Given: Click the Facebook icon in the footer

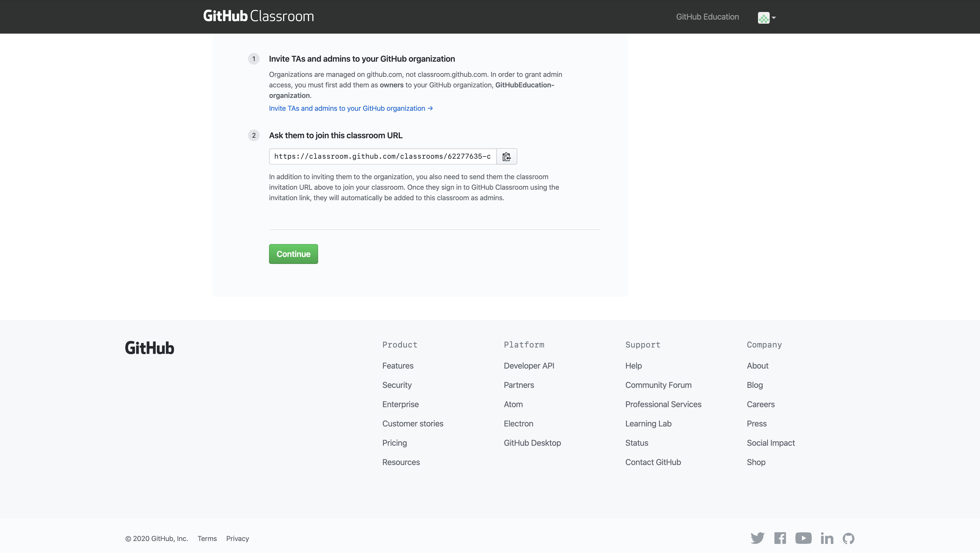Looking at the screenshot, I should point(780,538).
